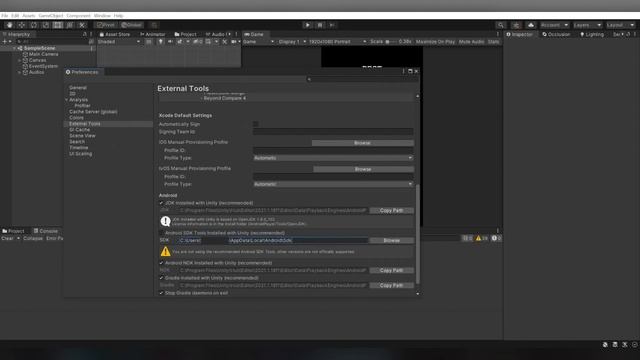
Task: Select Scene View in Preferences sidebar
Action: pos(82,136)
